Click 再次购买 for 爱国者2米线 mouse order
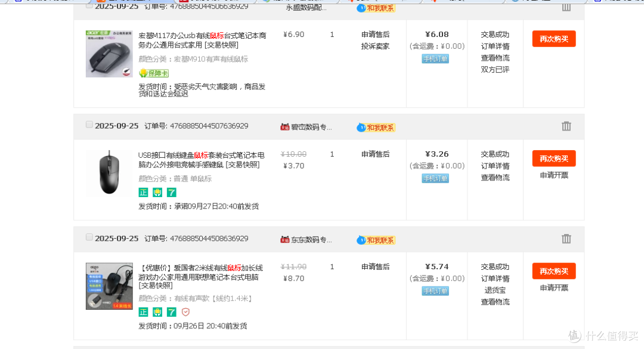 pos(553,271)
